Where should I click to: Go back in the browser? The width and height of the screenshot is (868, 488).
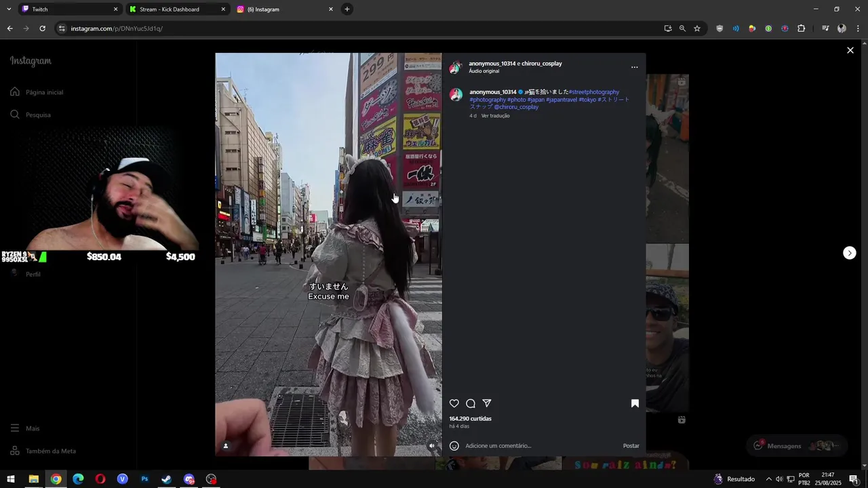[9, 28]
